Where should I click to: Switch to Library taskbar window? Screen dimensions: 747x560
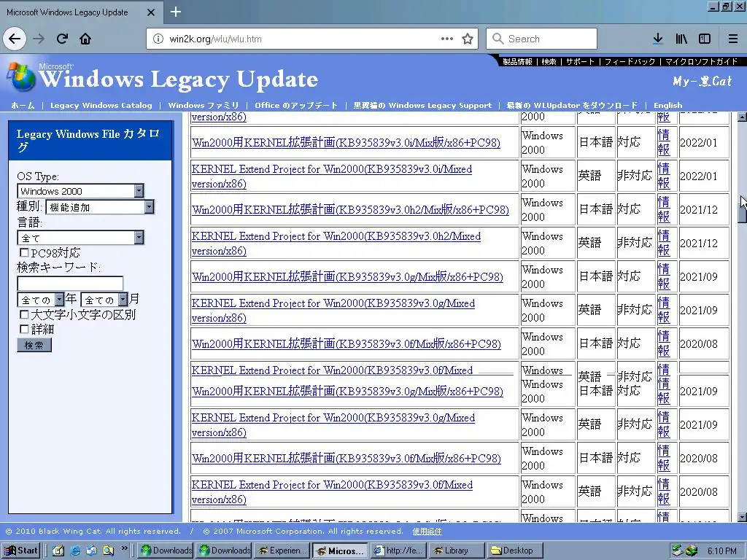coord(456,551)
